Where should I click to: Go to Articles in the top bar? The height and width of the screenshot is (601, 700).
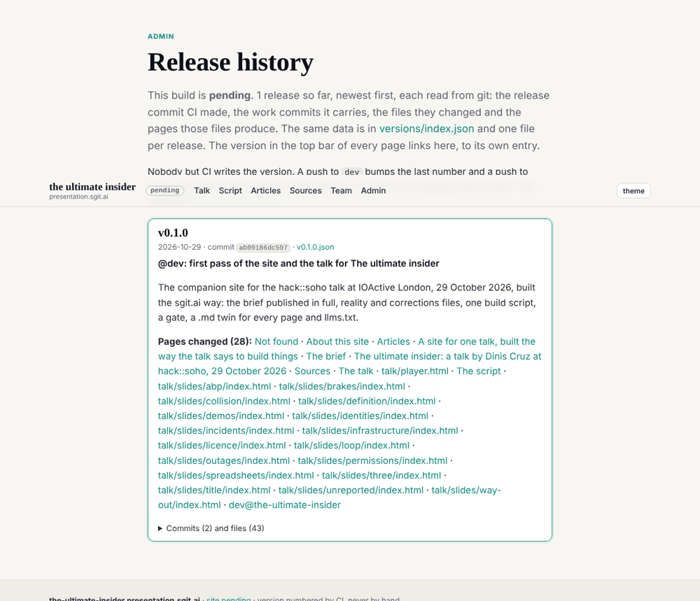pyautogui.click(x=265, y=190)
